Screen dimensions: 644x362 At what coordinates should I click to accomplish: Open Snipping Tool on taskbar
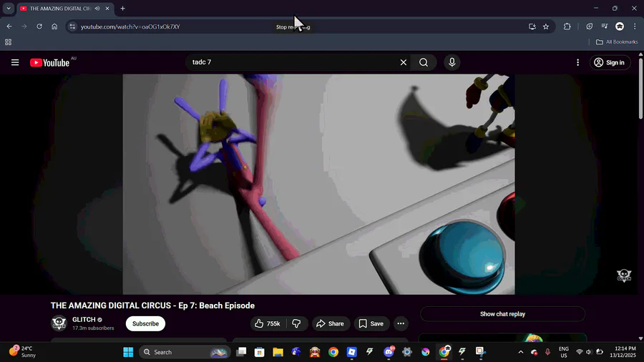(481, 352)
